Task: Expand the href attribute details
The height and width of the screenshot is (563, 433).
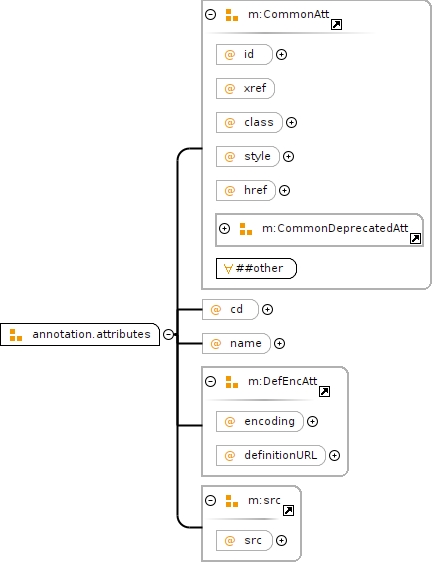Action: 284,191
